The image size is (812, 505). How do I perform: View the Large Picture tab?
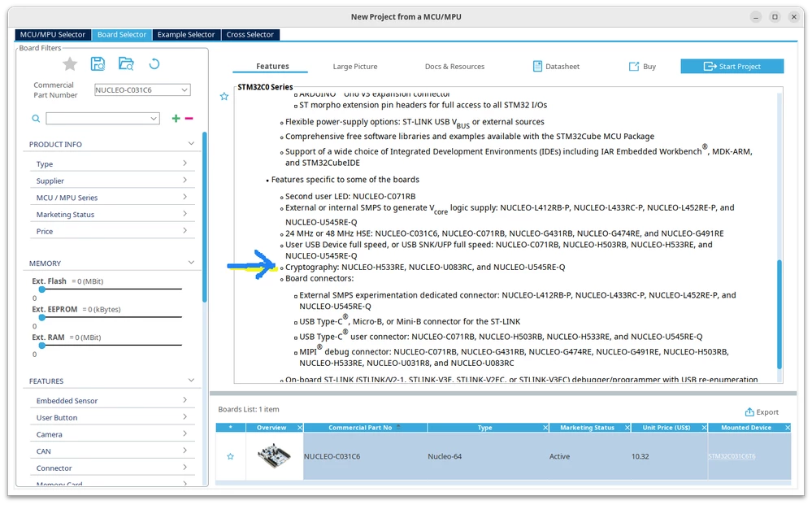click(x=355, y=67)
